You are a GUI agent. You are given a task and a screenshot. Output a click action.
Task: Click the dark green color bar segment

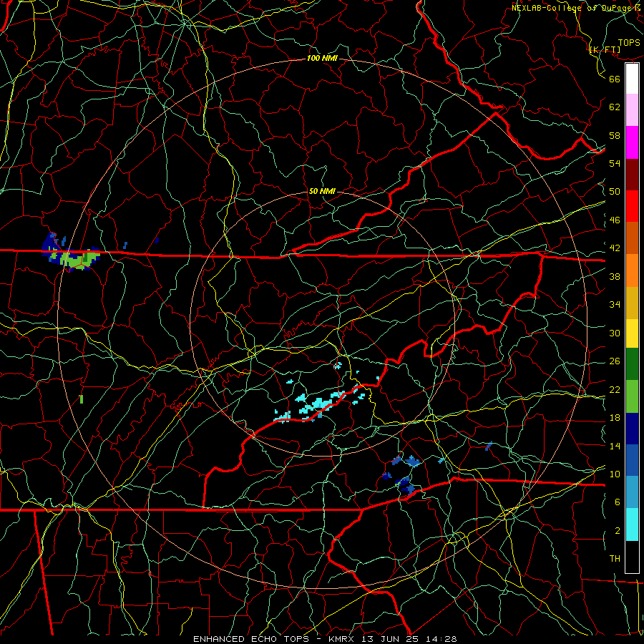pyautogui.click(x=632, y=364)
